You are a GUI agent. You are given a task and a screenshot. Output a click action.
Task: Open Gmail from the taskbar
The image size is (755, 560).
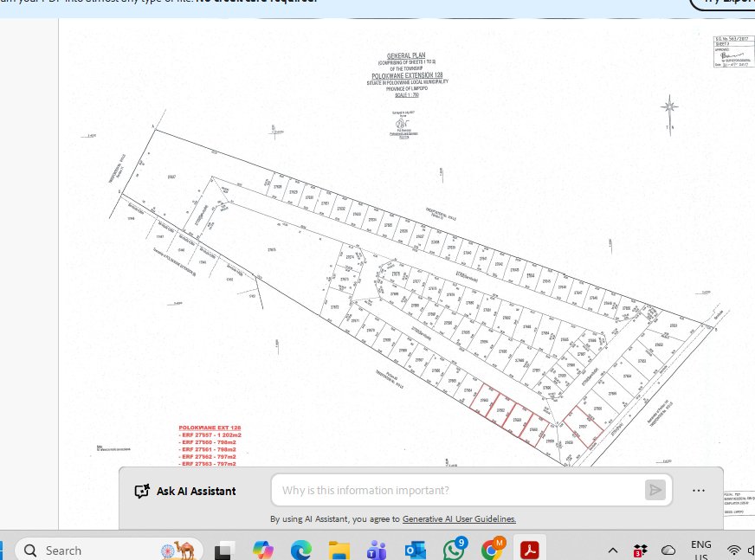coord(492,550)
